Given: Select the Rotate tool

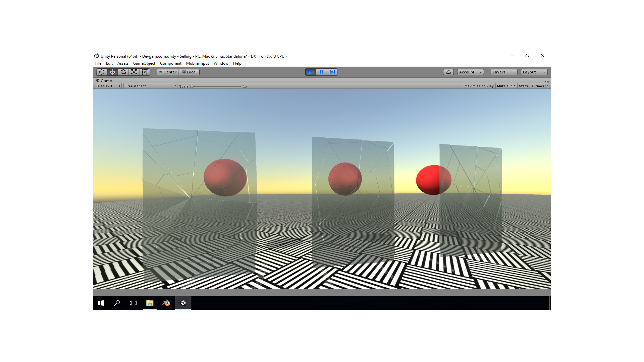Looking at the screenshot, I should point(123,72).
